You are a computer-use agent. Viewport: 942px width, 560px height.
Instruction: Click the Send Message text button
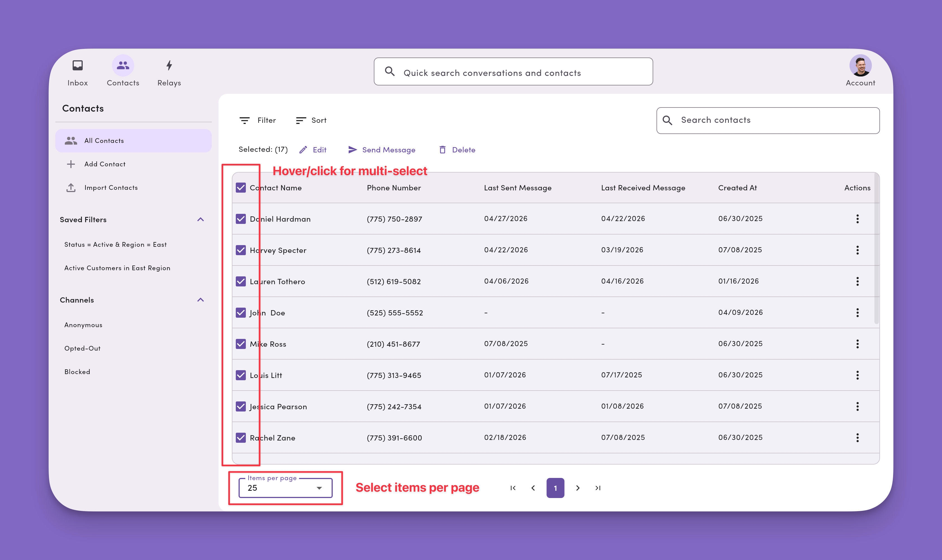pyautogui.click(x=389, y=150)
